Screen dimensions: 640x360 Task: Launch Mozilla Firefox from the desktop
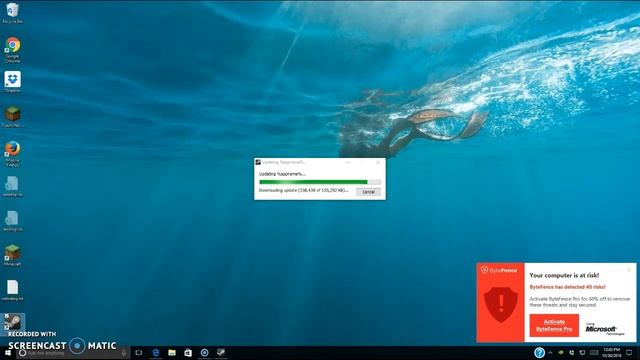click(12, 153)
